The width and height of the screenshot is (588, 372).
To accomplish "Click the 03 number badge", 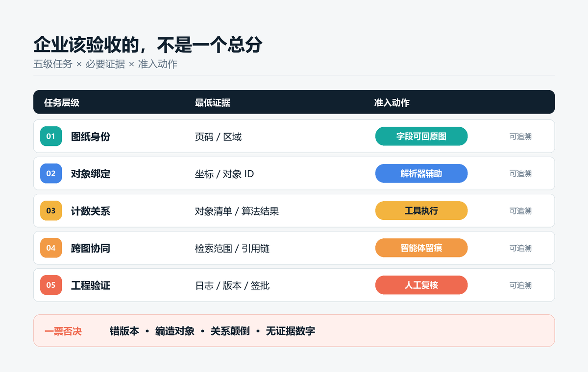I will 51,210.
